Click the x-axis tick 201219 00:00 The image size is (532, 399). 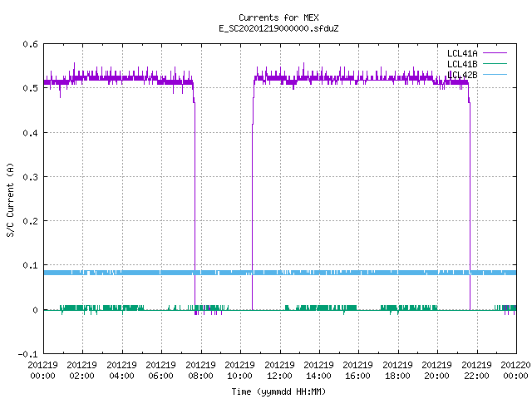click(x=42, y=370)
